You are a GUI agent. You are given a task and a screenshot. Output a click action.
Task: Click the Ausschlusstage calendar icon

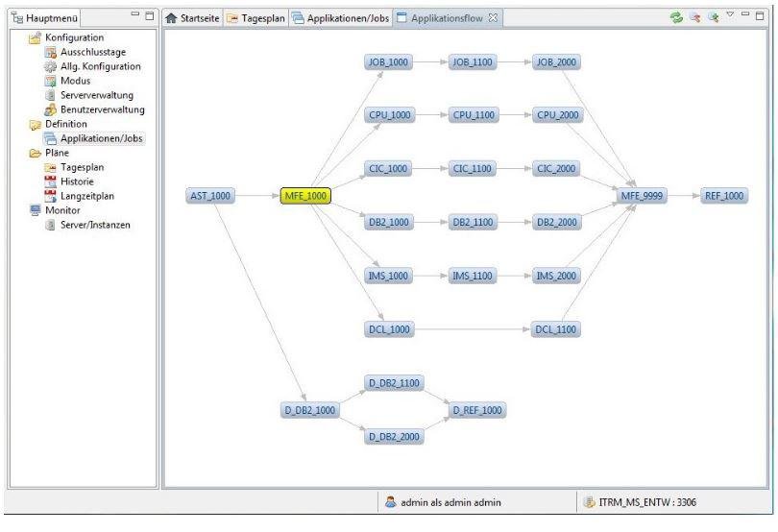point(50,52)
